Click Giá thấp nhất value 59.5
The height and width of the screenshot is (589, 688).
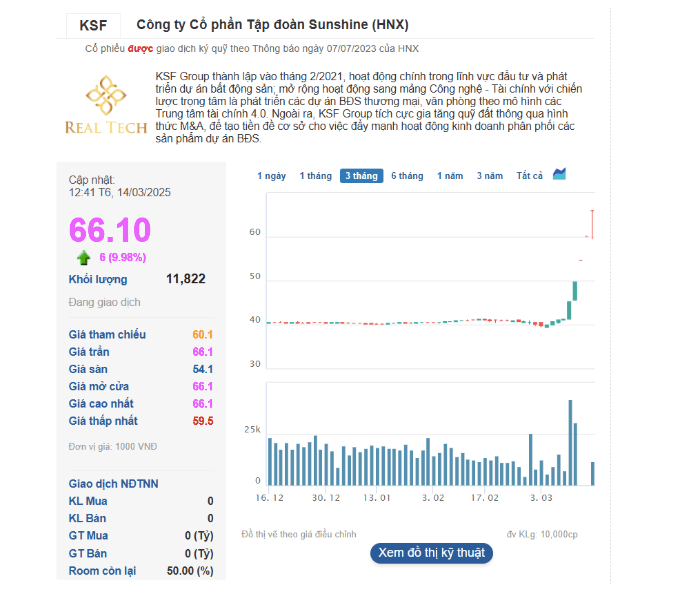[203, 421]
